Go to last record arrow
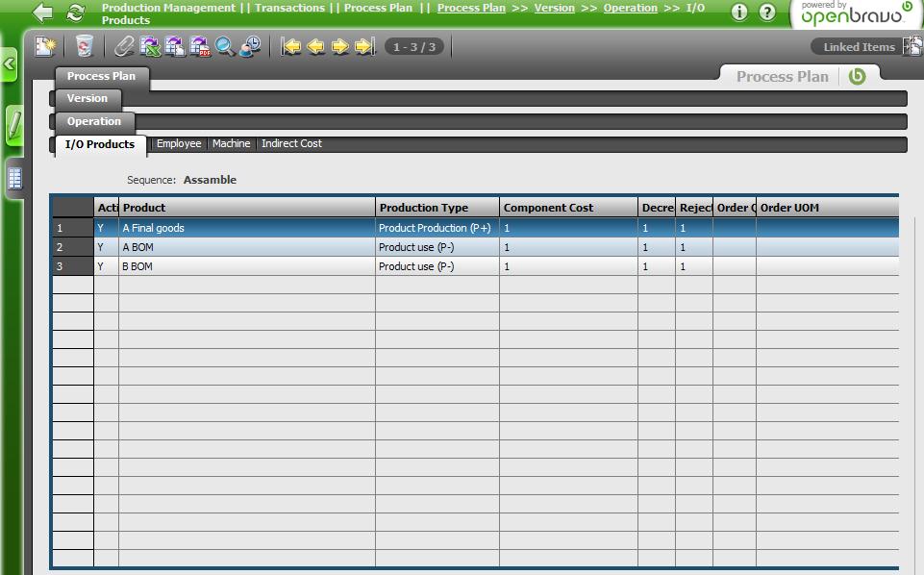Viewport: 924px width, 575px height. pyautogui.click(x=364, y=46)
